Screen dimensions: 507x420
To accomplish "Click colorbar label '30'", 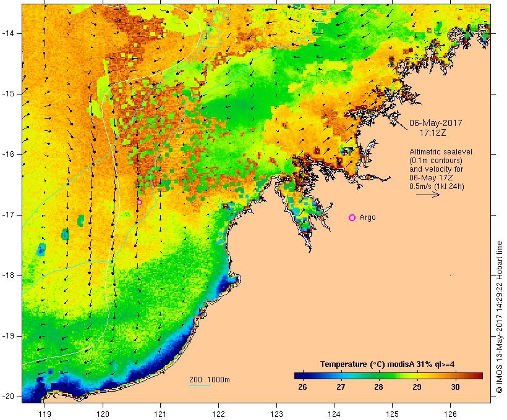I will pos(455,387).
